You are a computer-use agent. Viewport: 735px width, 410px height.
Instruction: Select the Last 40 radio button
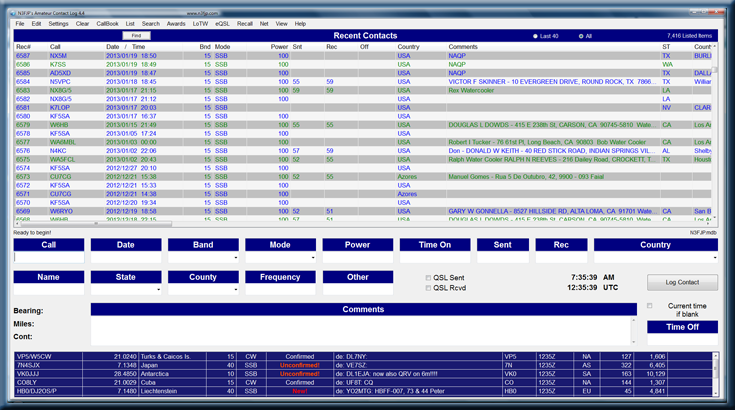point(535,35)
